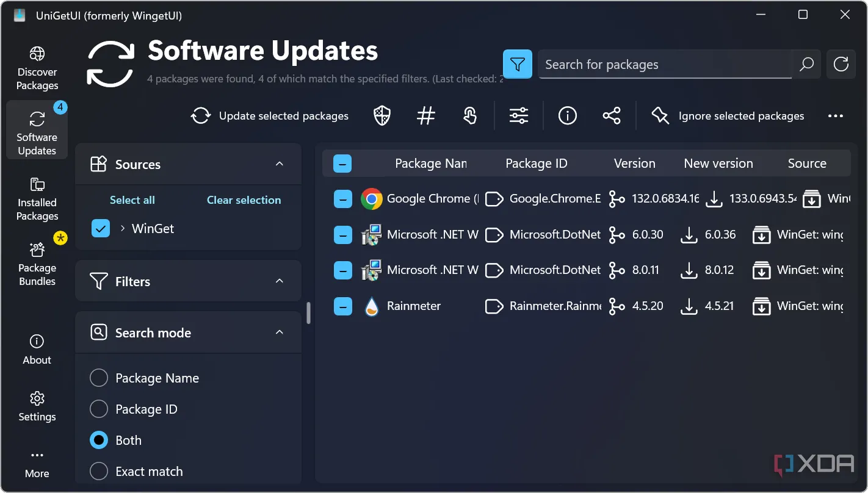
Task: Click the share package icon
Action: 612,116
